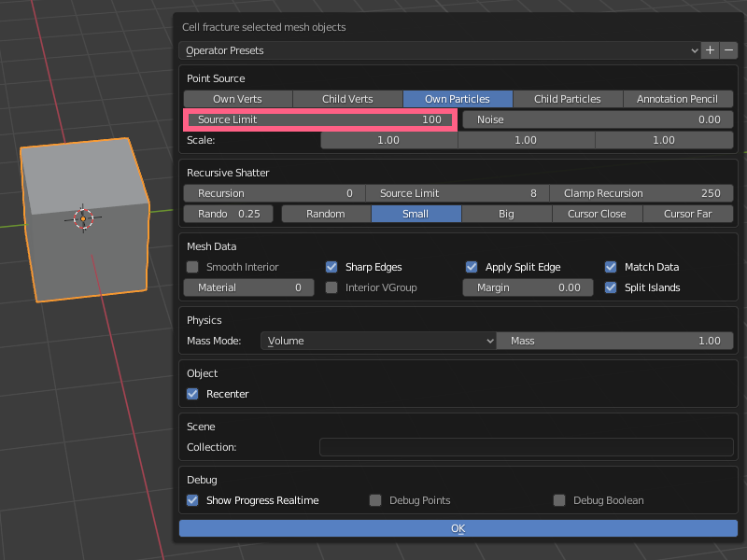Uncheck Apply Split Edge
Image resolution: width=747 pixels, height=560 pixels.
point(472,267)
